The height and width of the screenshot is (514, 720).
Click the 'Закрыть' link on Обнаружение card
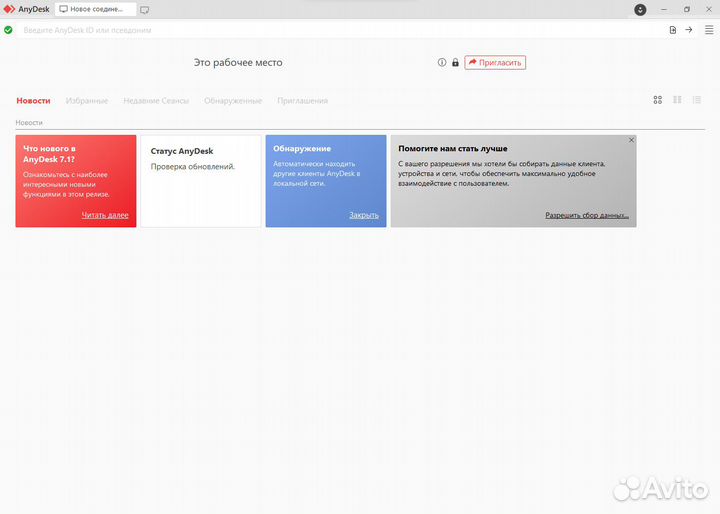coord(364,215)
